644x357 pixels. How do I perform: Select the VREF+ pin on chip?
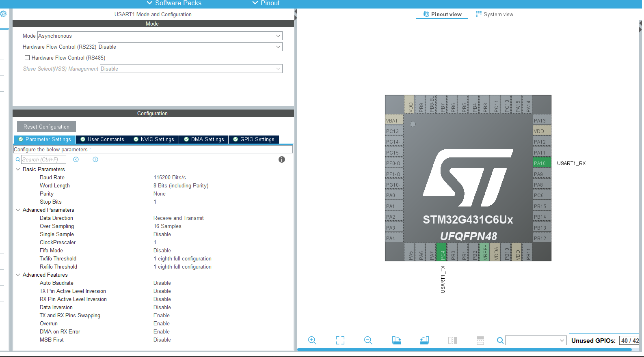(484, 252)
